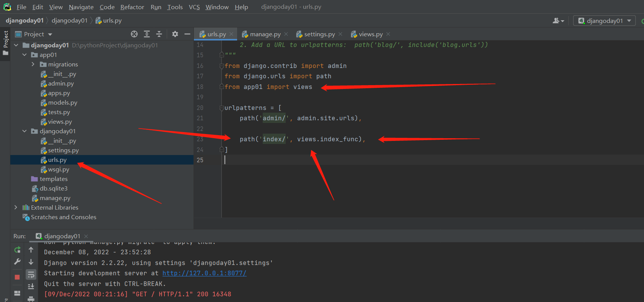Open the Edit menu

pyautogui.click(x=38, y=7)
